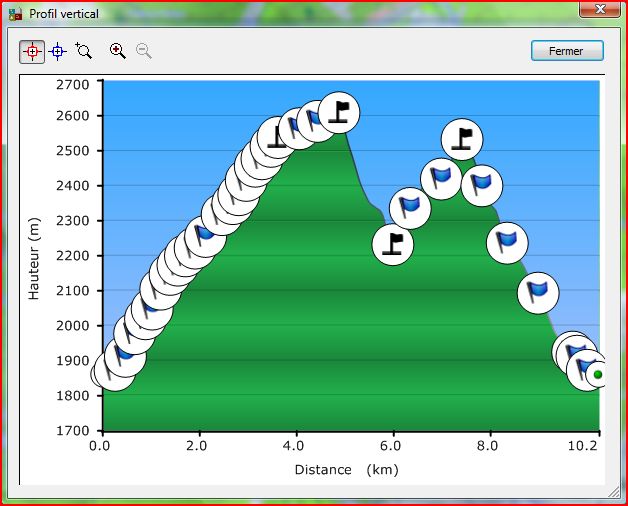Activate the zoom-to-selection magnifier tool
Screen dimensions: 628x506
point(84,51)
